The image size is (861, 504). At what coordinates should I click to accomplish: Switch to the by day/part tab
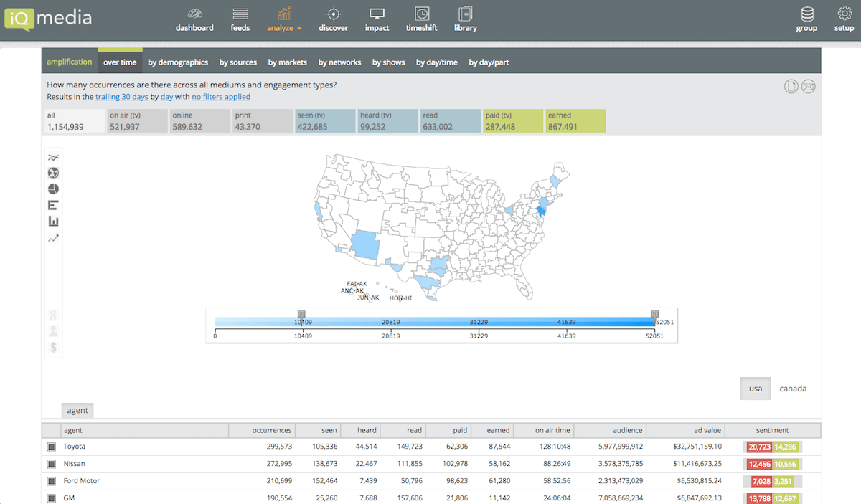(x=489, y=62)
